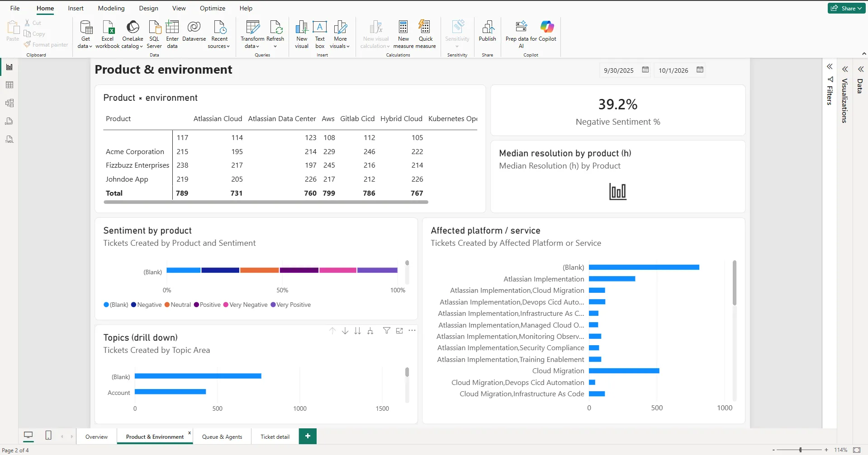The width and height of the screenshot is (868, 455).
Task: Toggle drill down mode on Topics visual
Action: coord(345,331)
